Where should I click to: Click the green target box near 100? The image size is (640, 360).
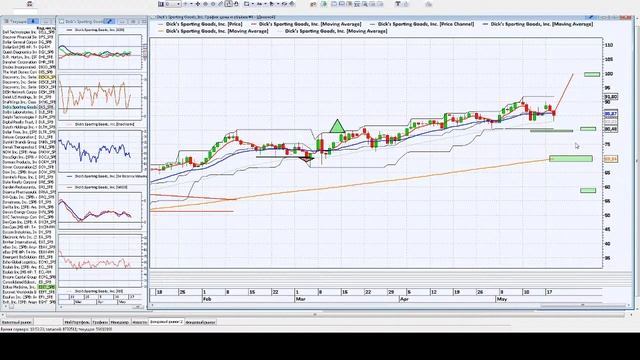click(x=592, y=74)
